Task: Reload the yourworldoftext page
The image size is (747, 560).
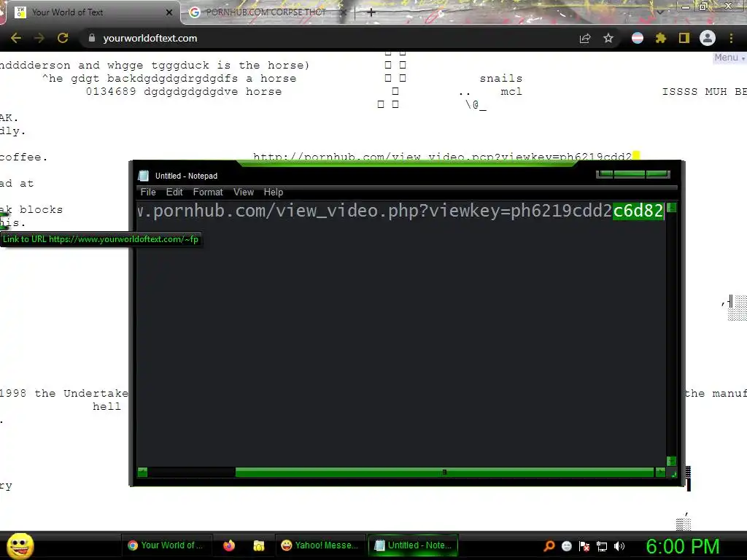Action: pyautogui.click(x=63, y=38)
